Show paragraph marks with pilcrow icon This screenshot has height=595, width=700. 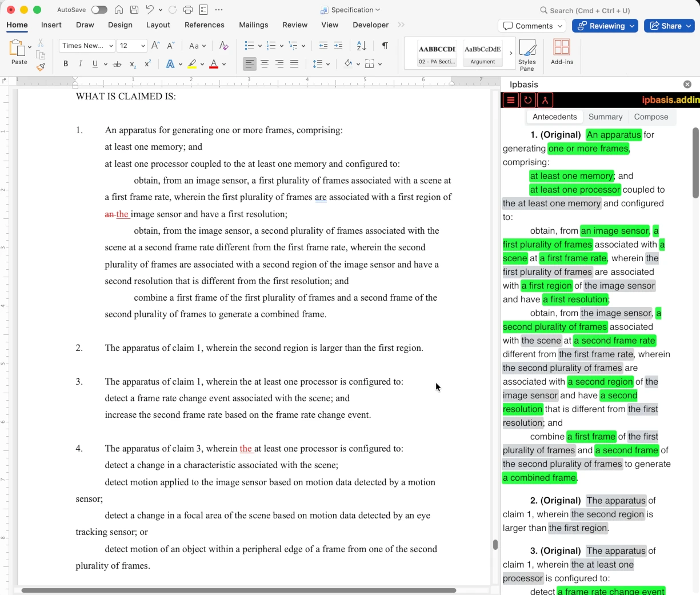click(x=385, y=46)
